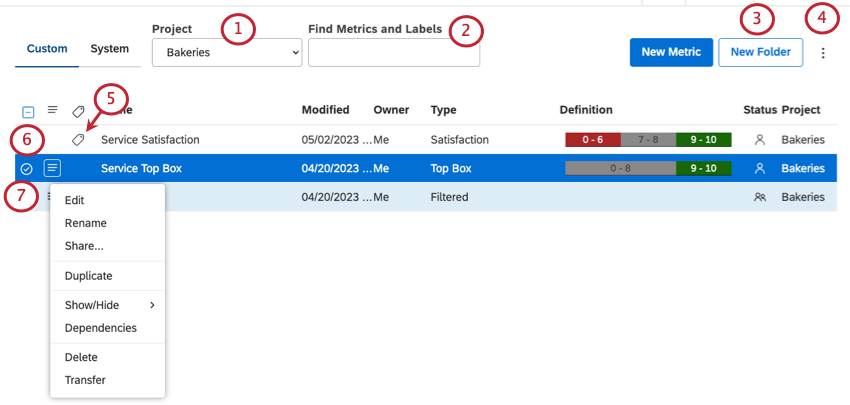Click the New Metric button
The height and width of the screenshot is (405, 850).
pos(671,52)
